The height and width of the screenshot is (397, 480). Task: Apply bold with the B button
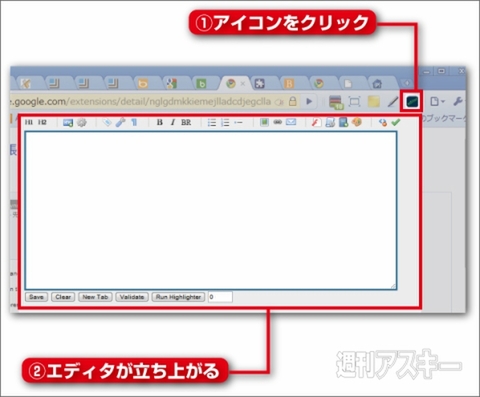160,122
